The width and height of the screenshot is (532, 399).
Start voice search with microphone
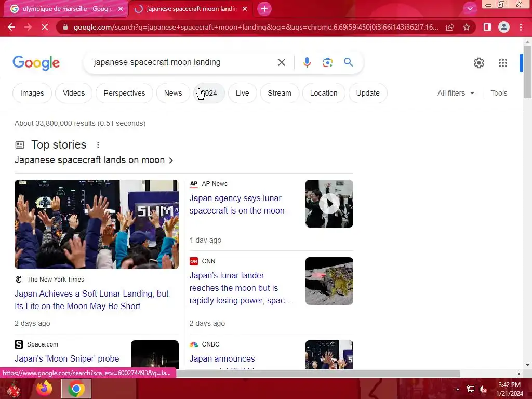(x=307, y=62)
